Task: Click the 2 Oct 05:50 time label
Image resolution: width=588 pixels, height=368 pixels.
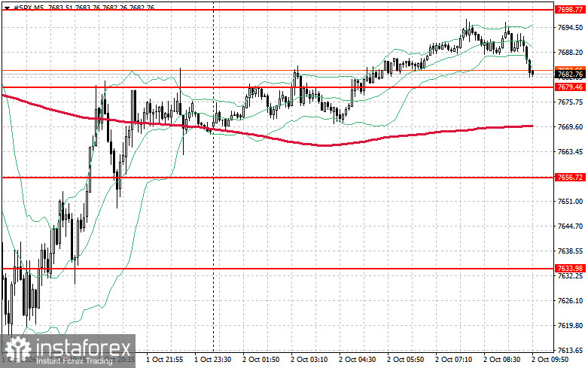Action: coord(405,360)
